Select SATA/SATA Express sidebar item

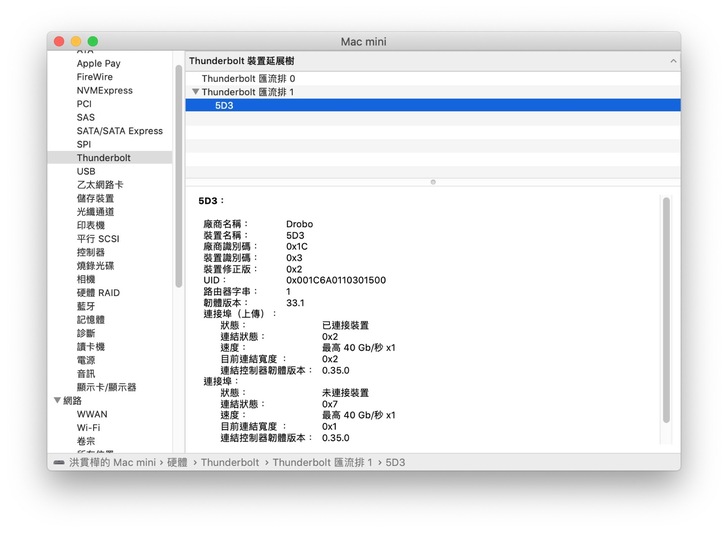tap(119, 131)
